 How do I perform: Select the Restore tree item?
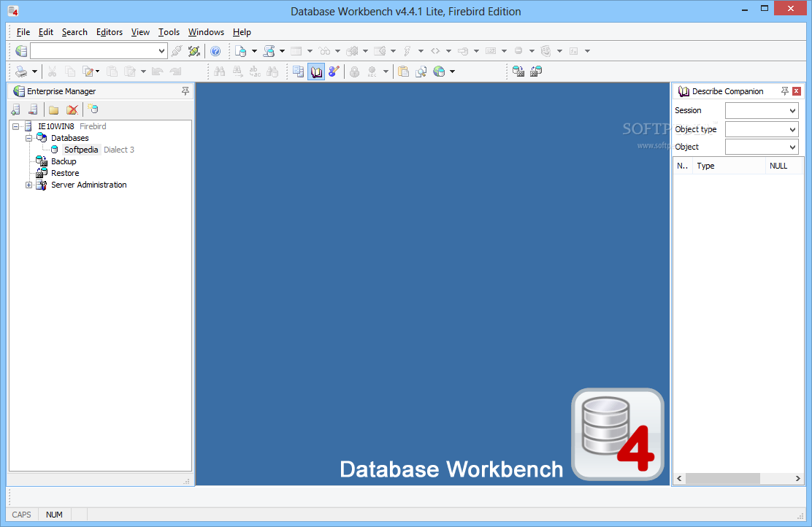point(65,173)
